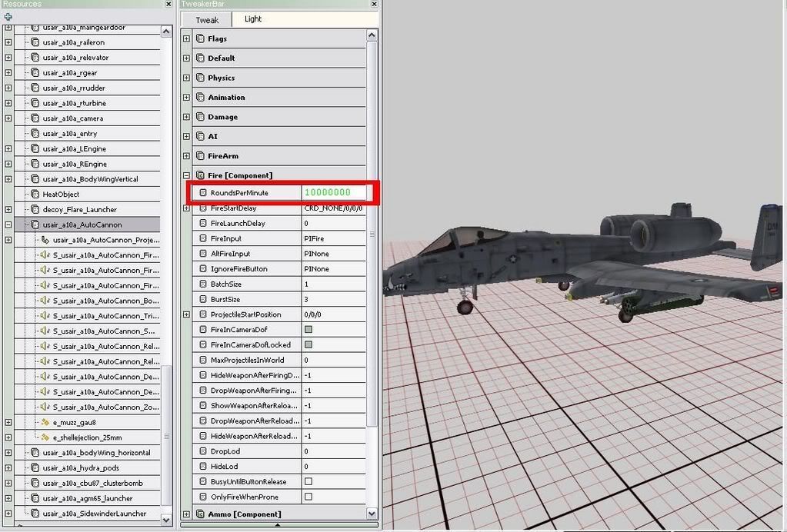Viewport: 787px width, 532px height.
Task: Click the blue plus icon under Resources
Action: [8, 16]
